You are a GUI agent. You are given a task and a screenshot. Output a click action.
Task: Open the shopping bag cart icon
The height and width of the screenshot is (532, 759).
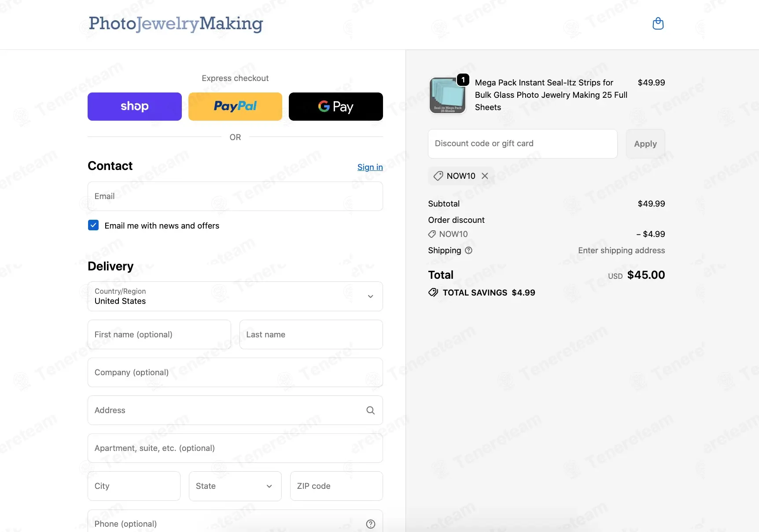click(658, 23)
